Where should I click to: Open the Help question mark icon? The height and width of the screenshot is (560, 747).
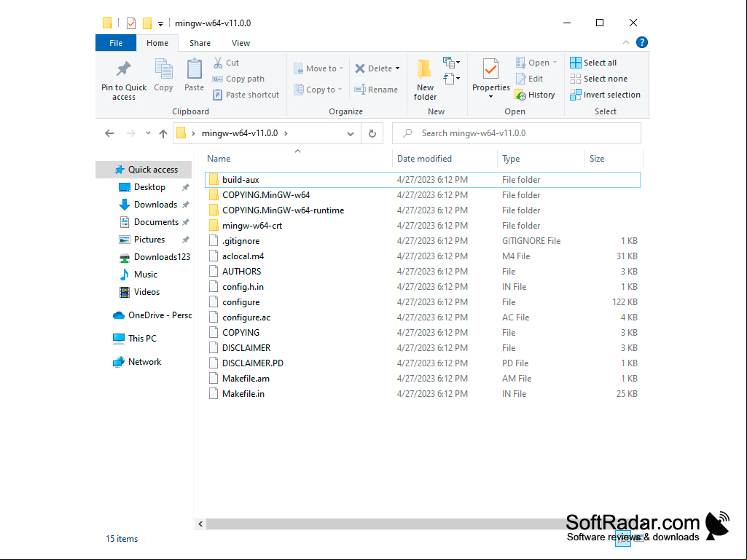coord(642,42)
